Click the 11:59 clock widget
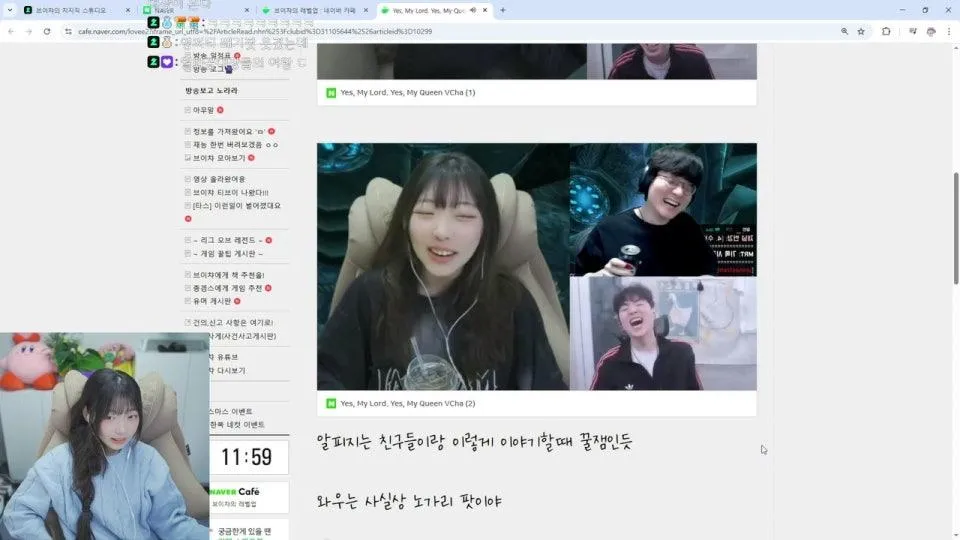Screen dimensions: 960x540 pyautogui.click(x=249, y=457)
